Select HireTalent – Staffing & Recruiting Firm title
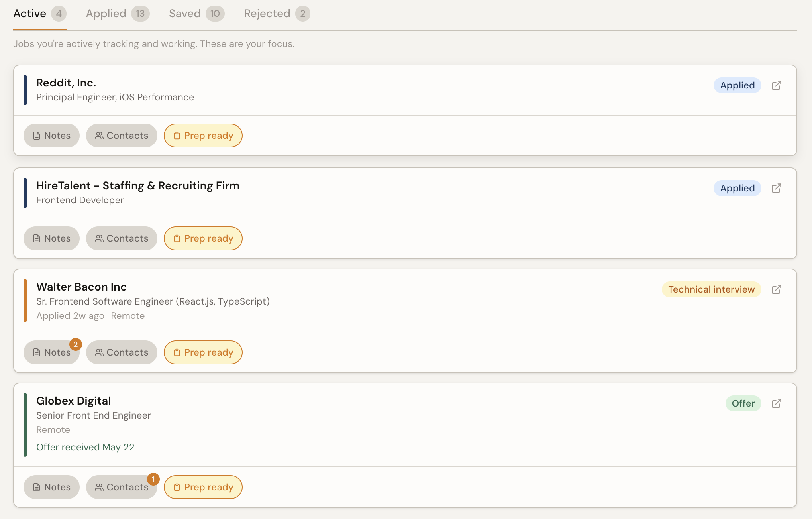This screenshot has width=812, height=519. (138, 186)
